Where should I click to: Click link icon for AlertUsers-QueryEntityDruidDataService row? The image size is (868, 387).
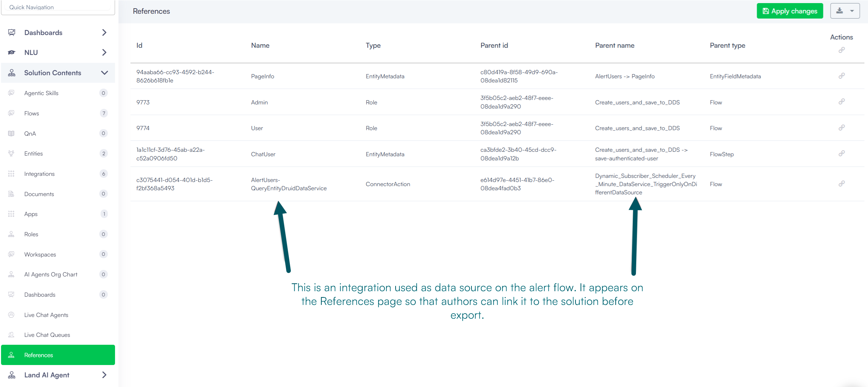pyautogui.click(x=841, y=184)
